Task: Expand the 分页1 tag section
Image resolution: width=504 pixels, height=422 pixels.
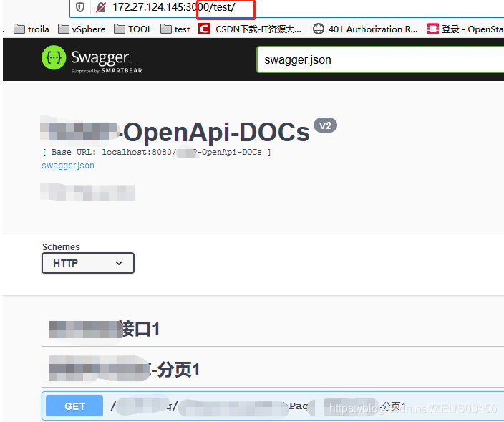Action: (x=273, y=369)
